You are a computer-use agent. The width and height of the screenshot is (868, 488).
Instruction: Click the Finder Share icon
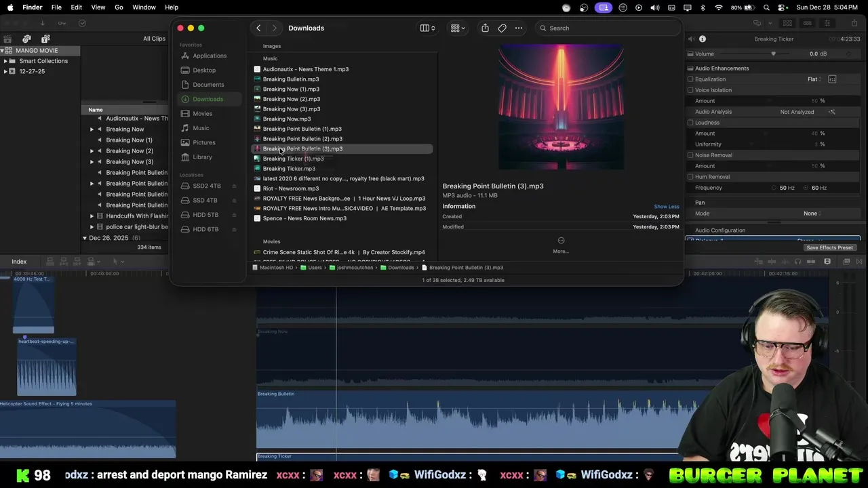pyautogui.click(x=485, y=28)
